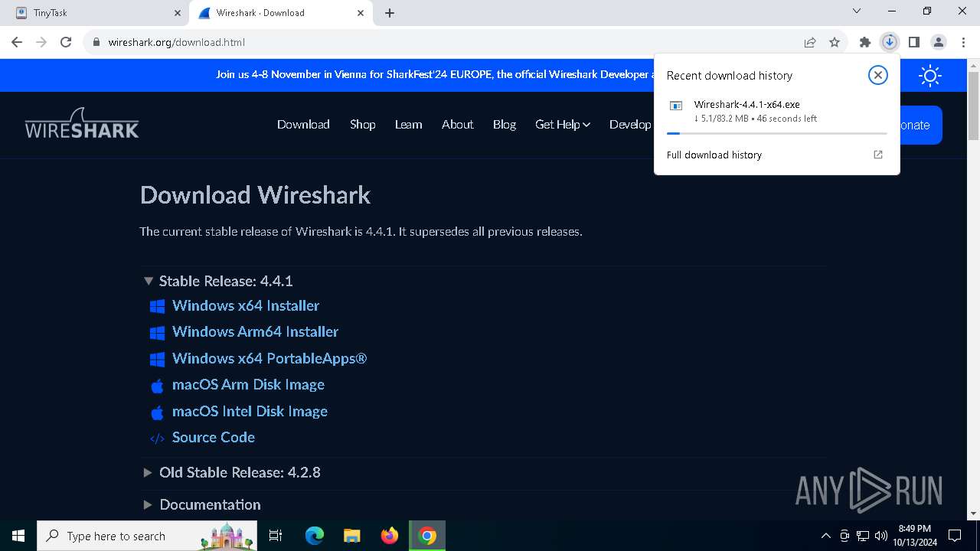Viewport: 980px width, 551px height.
Task: Switch to the TinyTask tab
Action: [x=96, y=13]
